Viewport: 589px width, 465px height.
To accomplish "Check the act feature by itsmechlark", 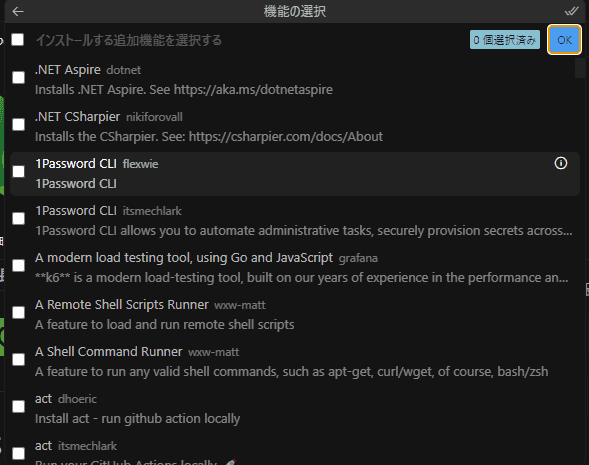I will tap(18, 453).
